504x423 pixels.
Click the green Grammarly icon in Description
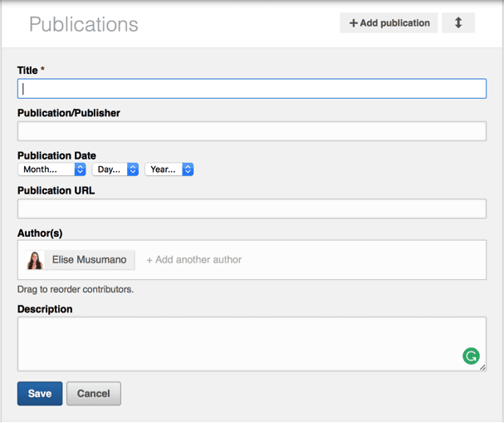coord(471,357)
